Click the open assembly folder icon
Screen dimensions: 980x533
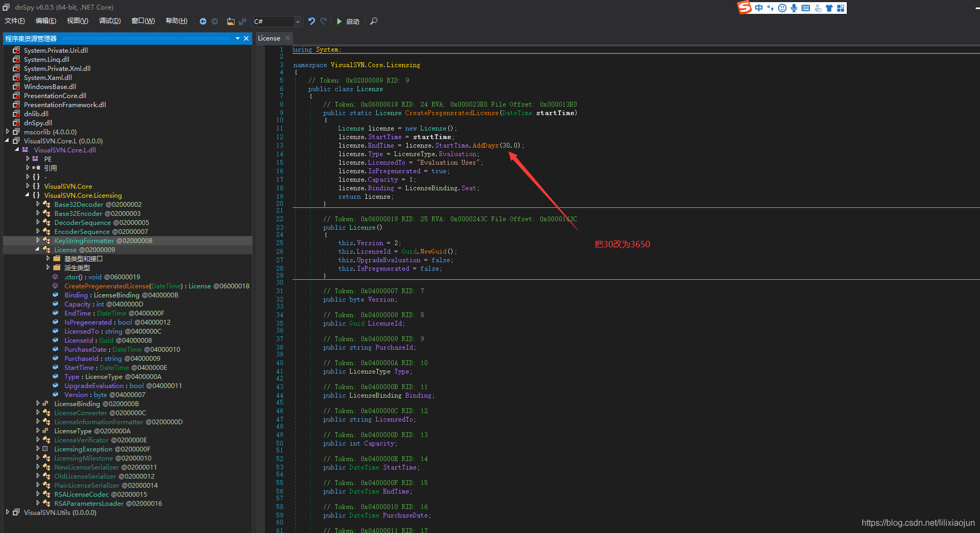coord(231,21)
